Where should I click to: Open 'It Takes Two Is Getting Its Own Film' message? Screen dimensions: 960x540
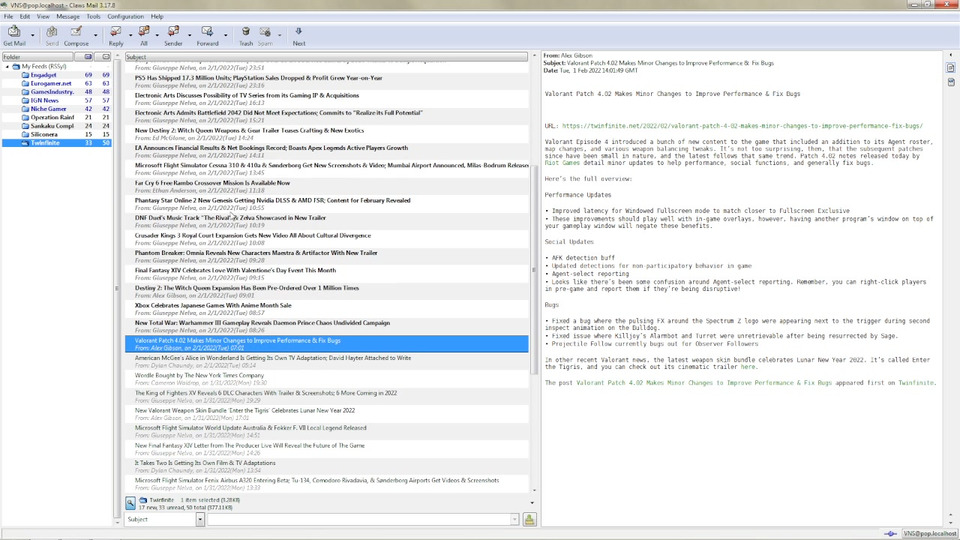tap(327, 467)
